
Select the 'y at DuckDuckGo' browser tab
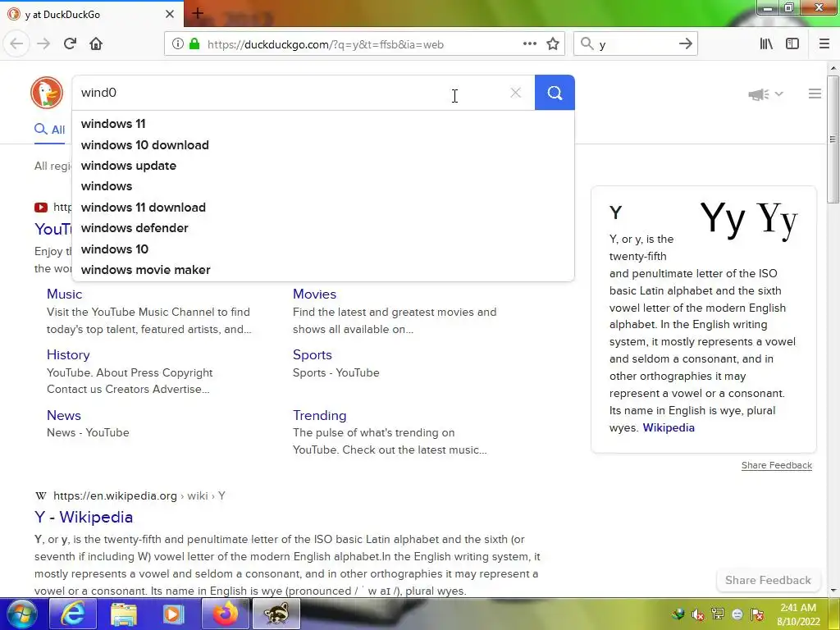coord(91,14)
